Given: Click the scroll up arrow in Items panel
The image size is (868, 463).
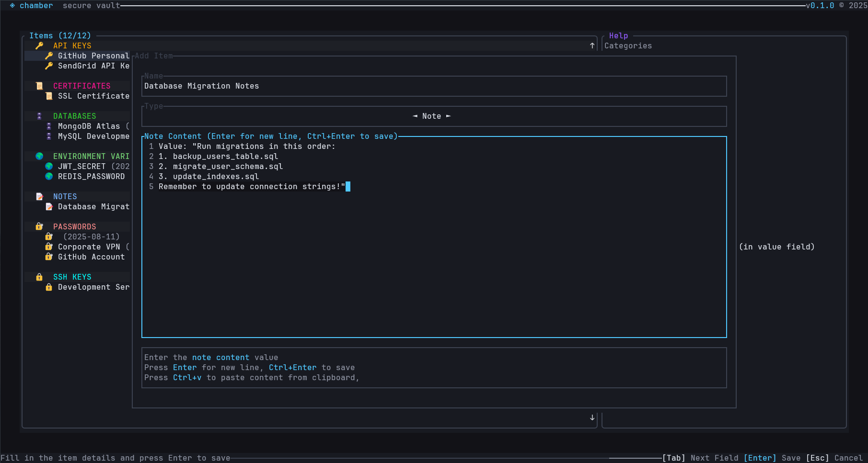Looking at the screenshot, I should tap(592, 46).
